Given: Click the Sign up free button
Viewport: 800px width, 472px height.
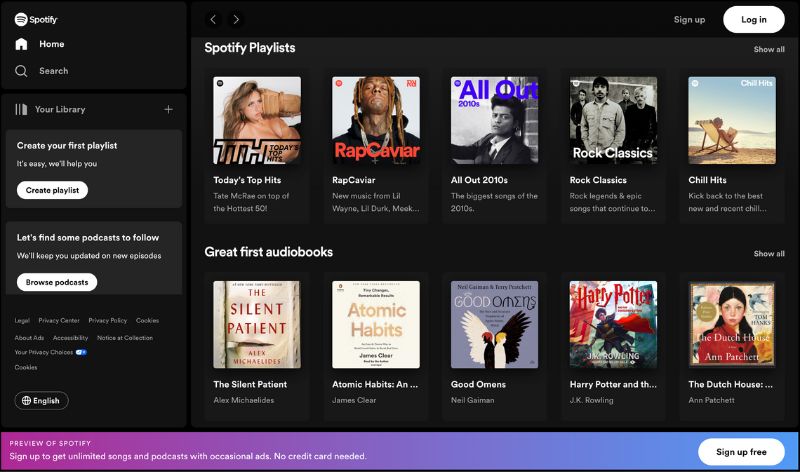Looking at the screenshot, I should [741, 452].
